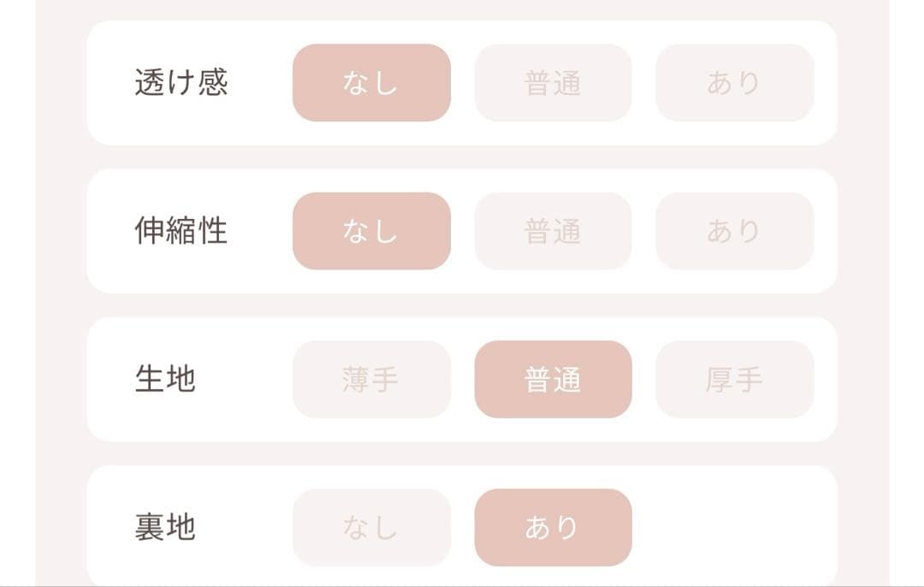
Task: Select the active あり lining option
Action: [553, 527]
